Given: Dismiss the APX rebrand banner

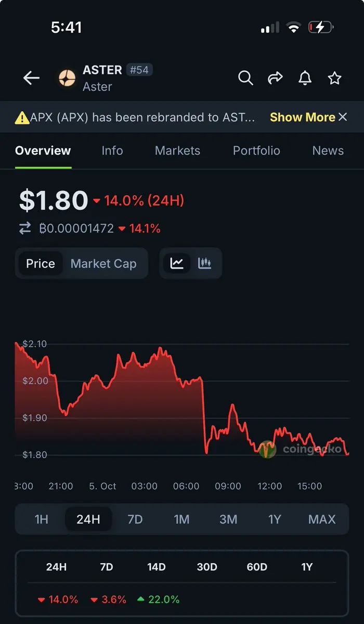Looking at the screenshot, I should coord(343,117).
